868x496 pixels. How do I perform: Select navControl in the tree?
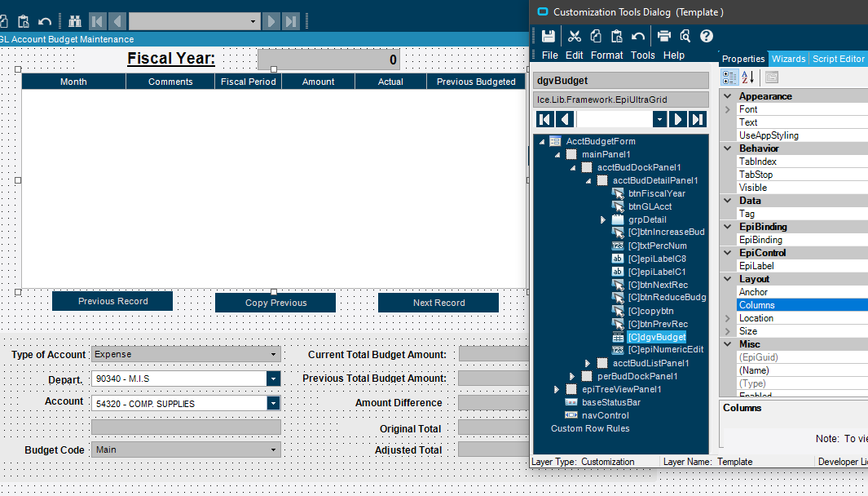[605, 415]
